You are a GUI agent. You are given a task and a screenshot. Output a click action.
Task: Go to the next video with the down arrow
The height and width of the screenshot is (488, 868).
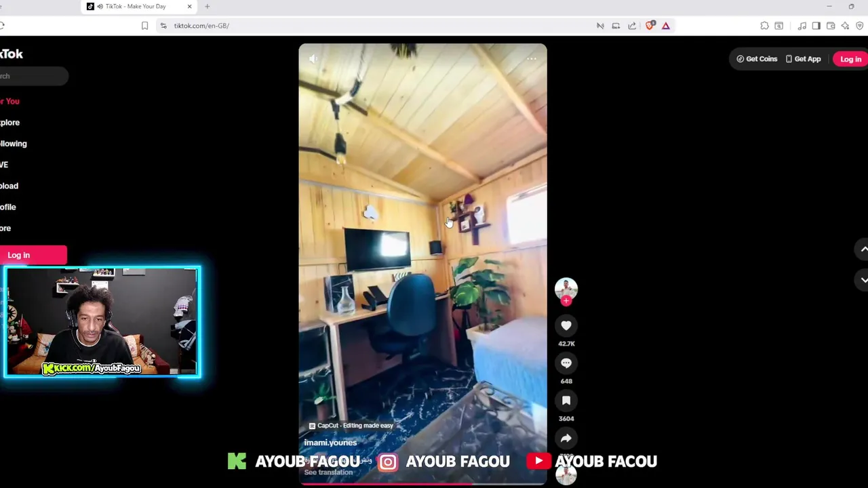pyautogui.click(x=864, y=279)
